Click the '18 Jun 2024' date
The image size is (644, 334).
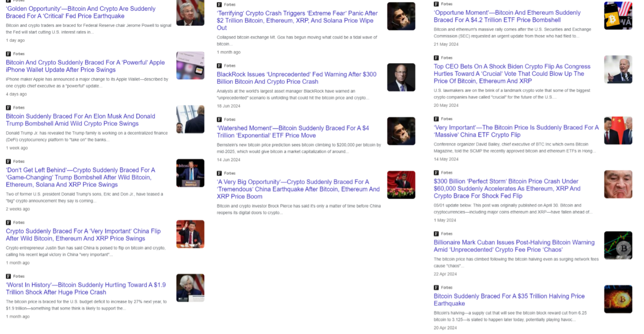(x=228, y=106)
